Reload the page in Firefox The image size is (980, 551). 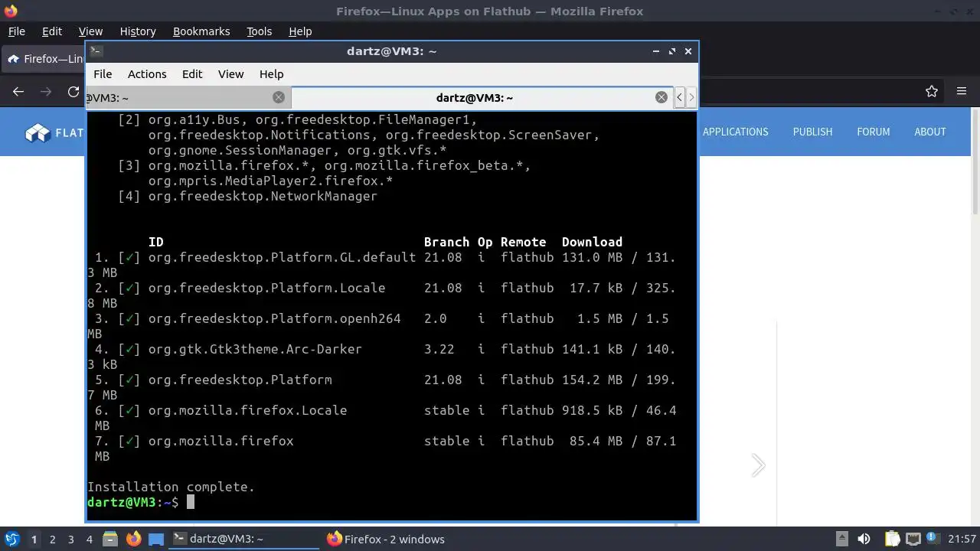click(73, 92)
